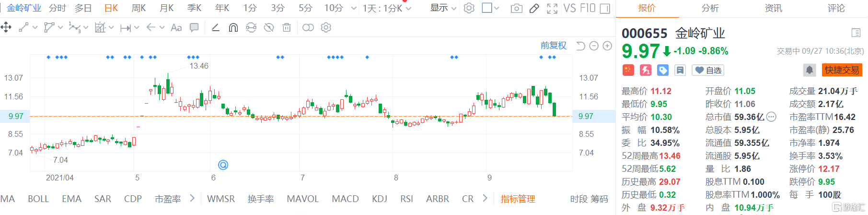Image resolution: width=868 pixels, height=215 pixels.
Task: Select the 年K yearly chart
Action: pyautogui.click(x=222, y=8)
